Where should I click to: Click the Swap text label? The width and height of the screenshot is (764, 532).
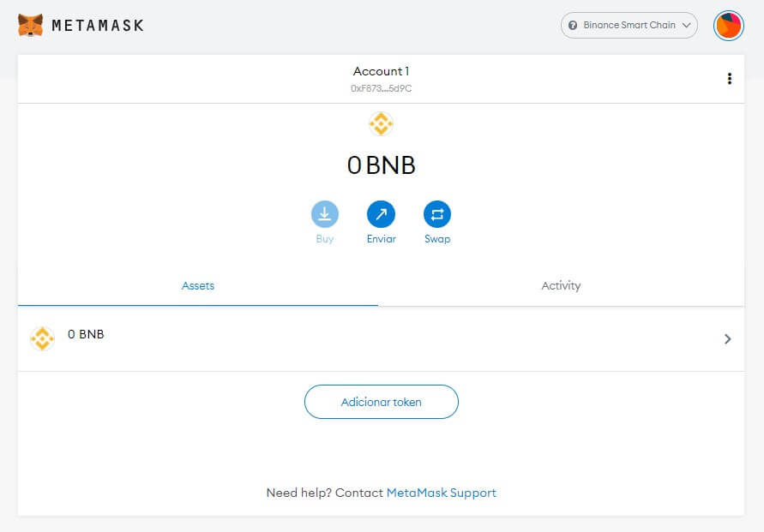pyautogui.click(x=437, y=239)
